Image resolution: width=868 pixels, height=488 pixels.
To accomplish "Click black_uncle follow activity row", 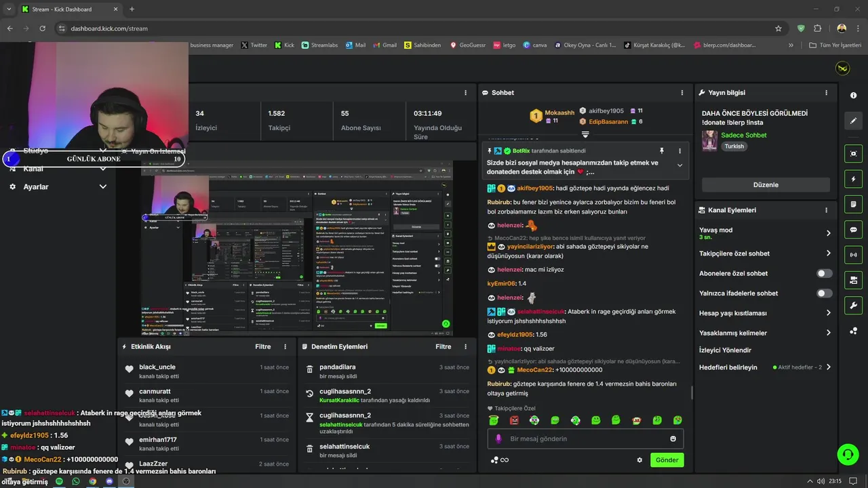I will tap(207, 371).
